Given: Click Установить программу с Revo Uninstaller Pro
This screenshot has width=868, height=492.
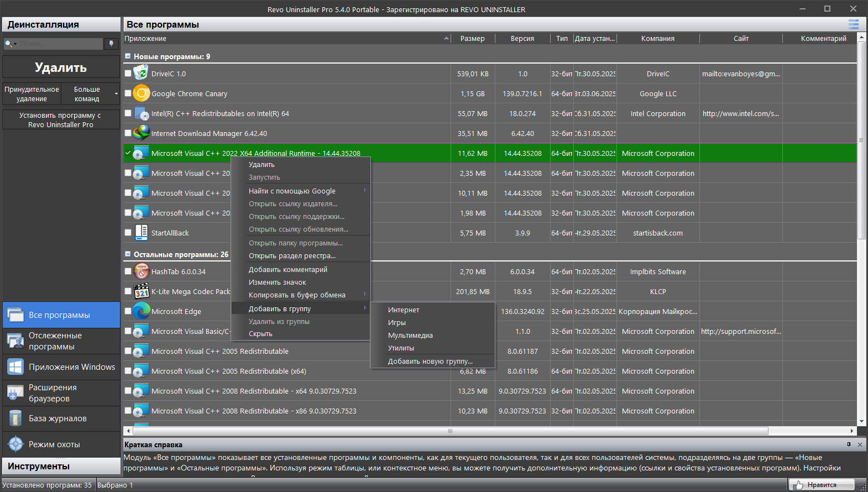Looking at the screenshot, I should pyautogui.click(x=61, y=120).
